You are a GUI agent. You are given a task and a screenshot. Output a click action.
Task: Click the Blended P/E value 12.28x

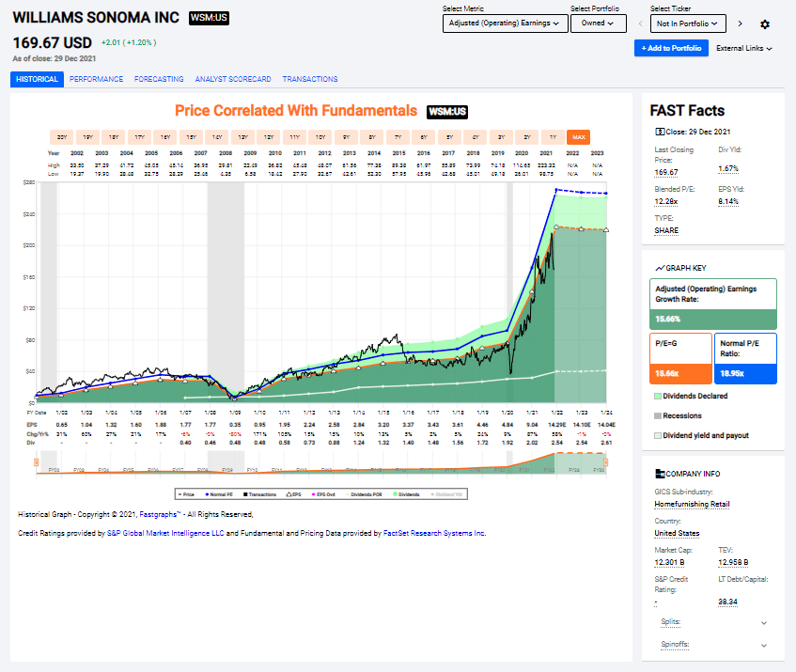click(x=666, y=201)
